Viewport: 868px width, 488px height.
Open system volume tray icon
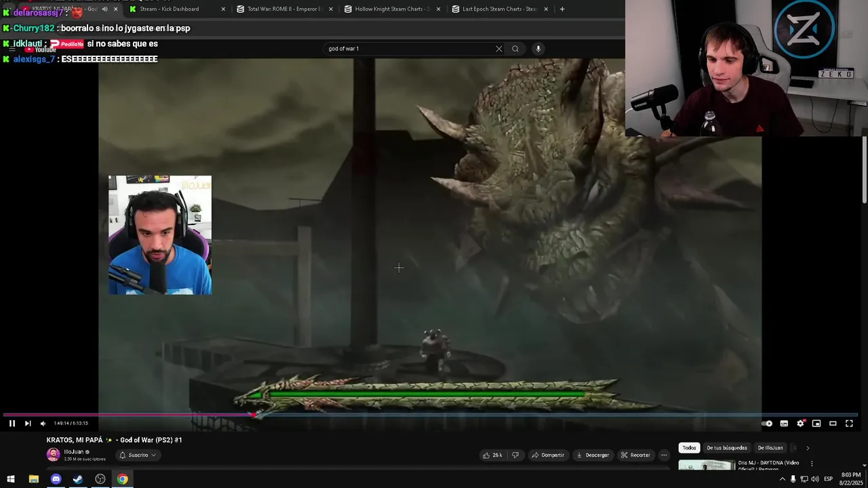[x=814, y=479]
